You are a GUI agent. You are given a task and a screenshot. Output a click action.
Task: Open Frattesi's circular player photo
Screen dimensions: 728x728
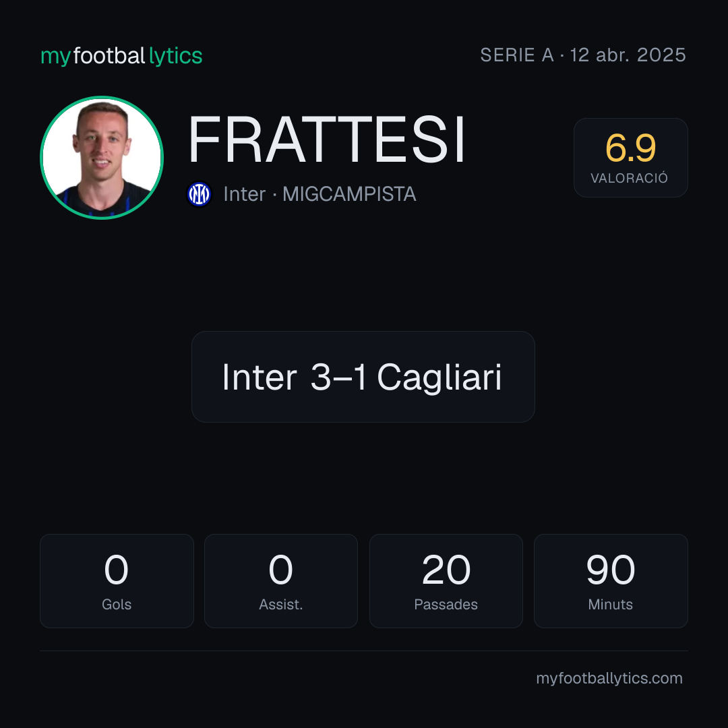[102, 158]
